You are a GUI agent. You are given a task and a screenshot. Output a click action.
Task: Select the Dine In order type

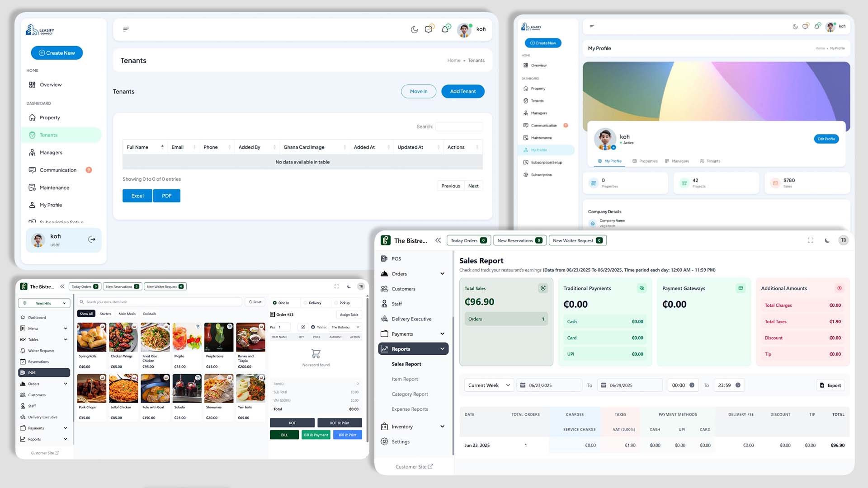click(x=281, y=303)
